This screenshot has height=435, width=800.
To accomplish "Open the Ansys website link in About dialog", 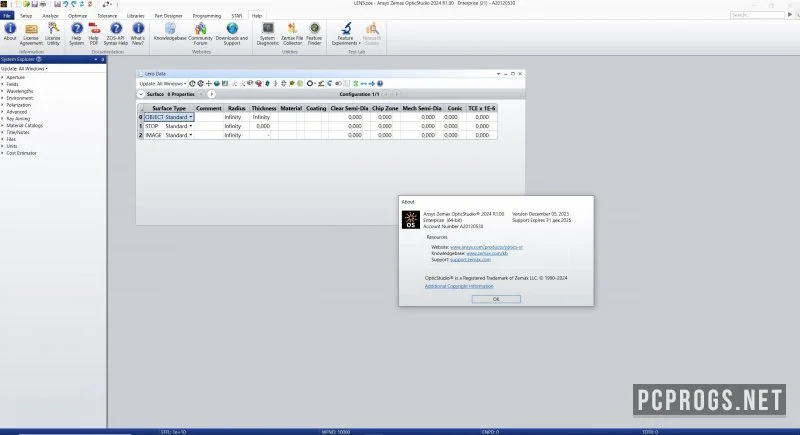I will (x=486, y=247).
